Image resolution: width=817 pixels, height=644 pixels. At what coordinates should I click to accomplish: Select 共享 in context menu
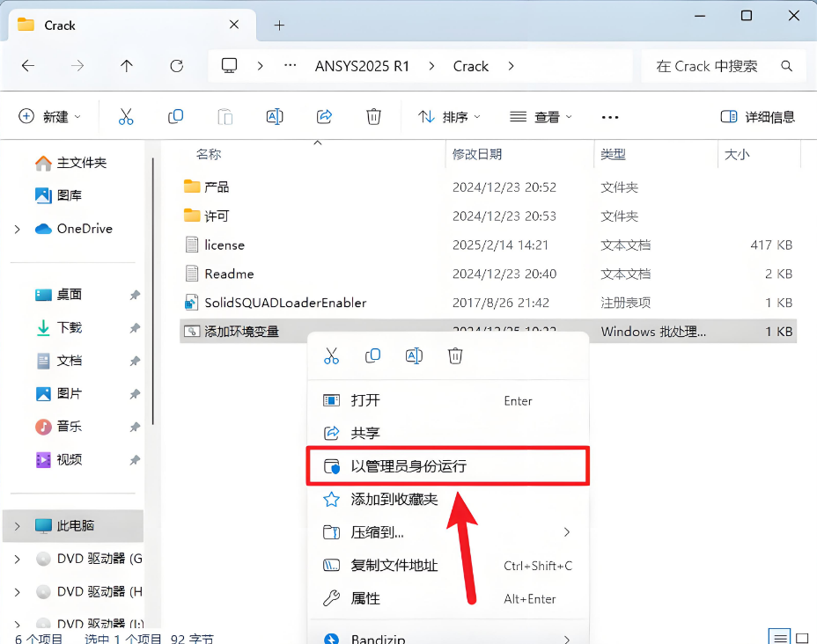[448, 433]
